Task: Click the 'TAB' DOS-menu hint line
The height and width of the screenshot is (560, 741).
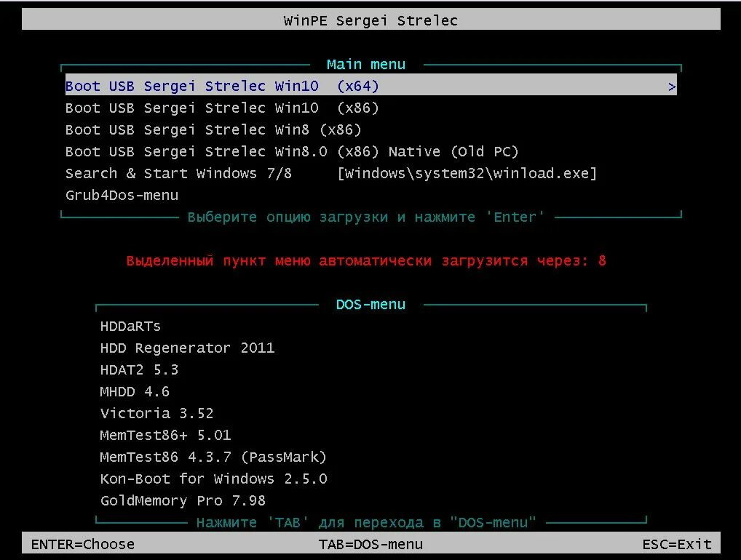Action: [366, 523]
